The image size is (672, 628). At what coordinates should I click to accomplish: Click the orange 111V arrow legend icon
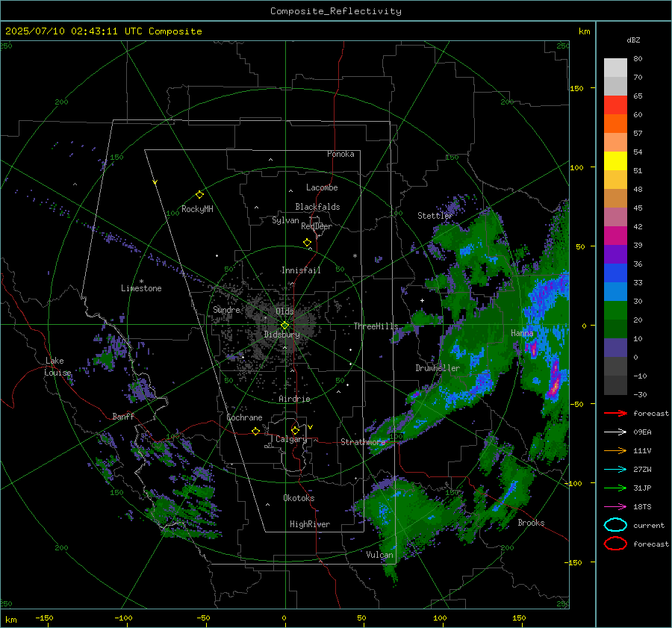pyautogui.click(x=615, y=450)
